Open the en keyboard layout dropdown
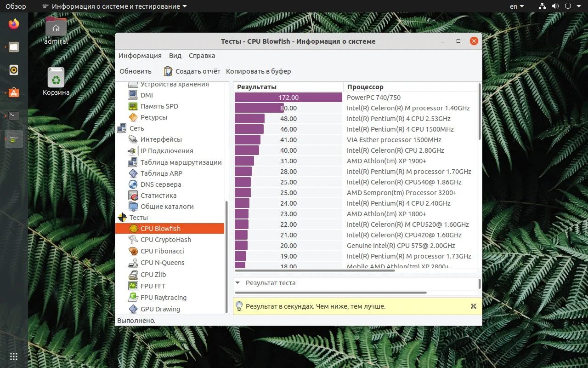The width and height of the screenshot is (588, 368). 517,6
